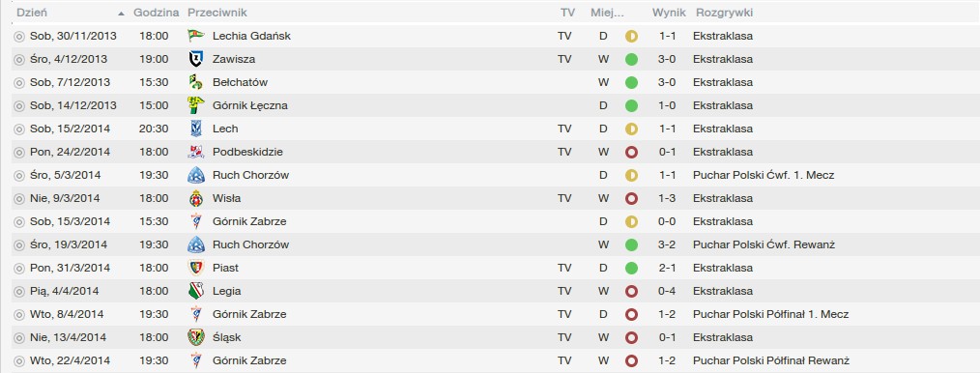Select the radio circle for 22/4/2014 match
This screenshot has height=373, width=980.
point(18,361)
